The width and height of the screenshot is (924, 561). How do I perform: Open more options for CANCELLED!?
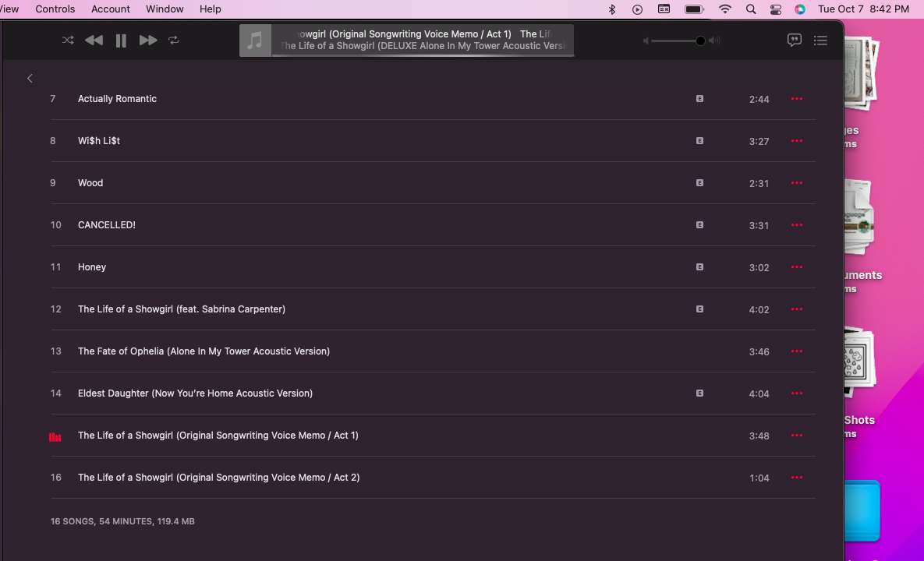coord(797,225)
